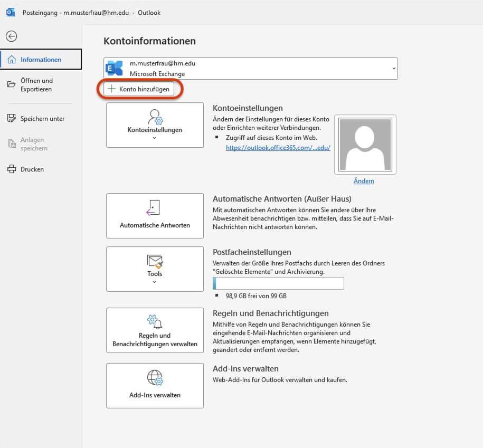483x448 pixels.
Task: Click the Ändern link under photo
Action: pyautogui.click(x=364, y=181)
